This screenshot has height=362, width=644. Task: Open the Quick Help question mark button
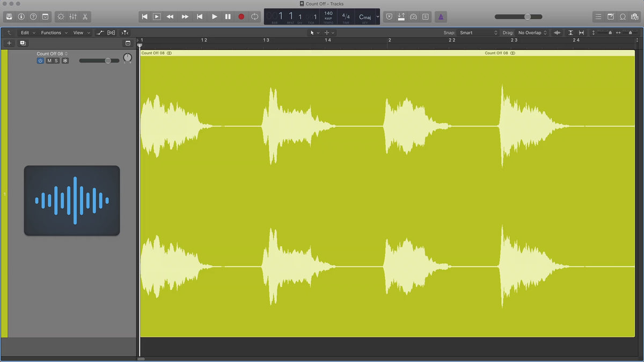[x=33, y=17]
